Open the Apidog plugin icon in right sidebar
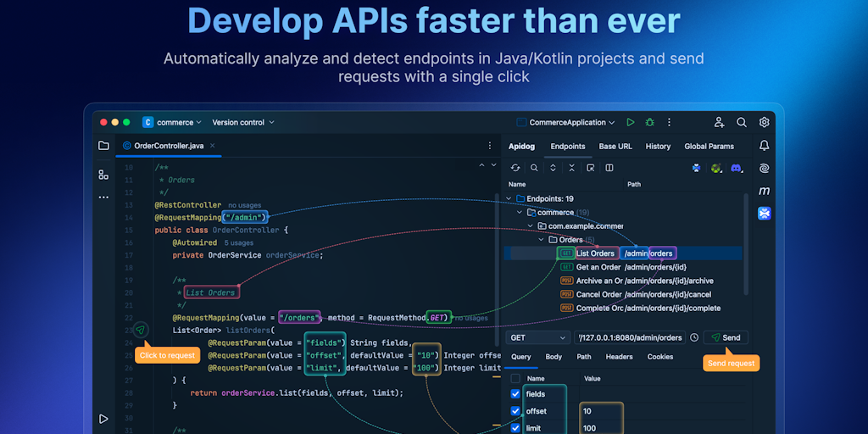The width and height of the screenshot is (868, 434). pos(764,214)
